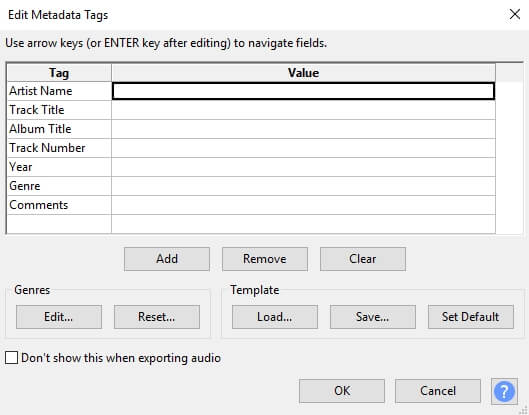529x415 pixels.
Task: Click the Comments tag label
Action: coord(38,205)
